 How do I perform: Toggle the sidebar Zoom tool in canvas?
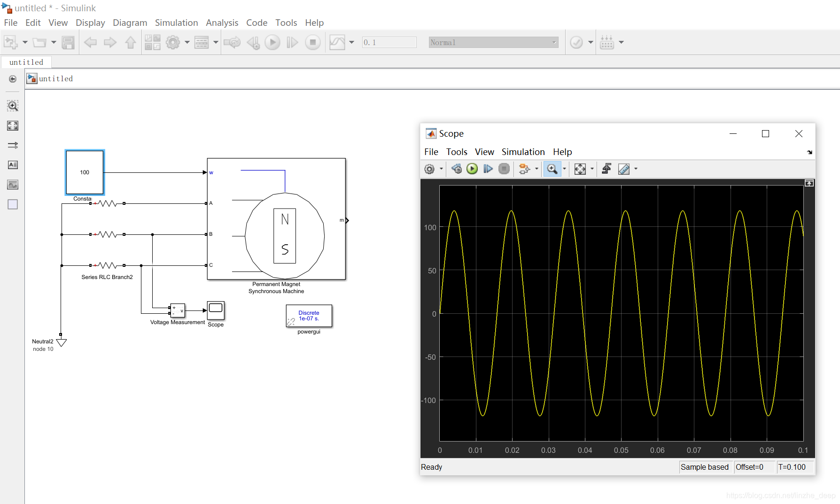click(13, 105)
